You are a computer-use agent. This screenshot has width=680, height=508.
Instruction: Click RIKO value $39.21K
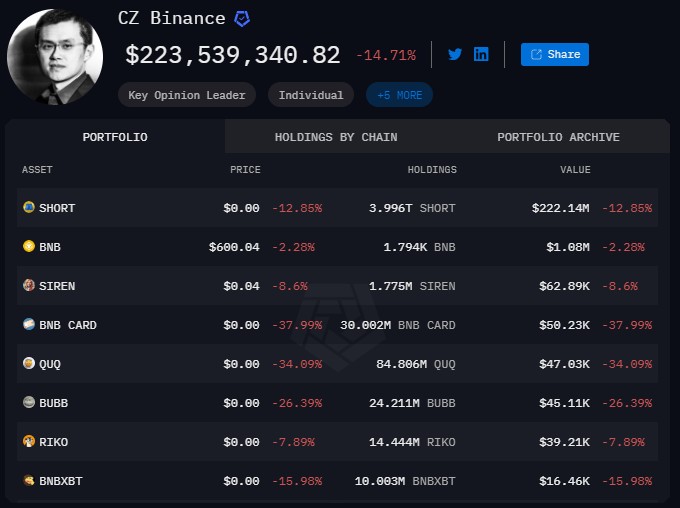click(565, 442)
